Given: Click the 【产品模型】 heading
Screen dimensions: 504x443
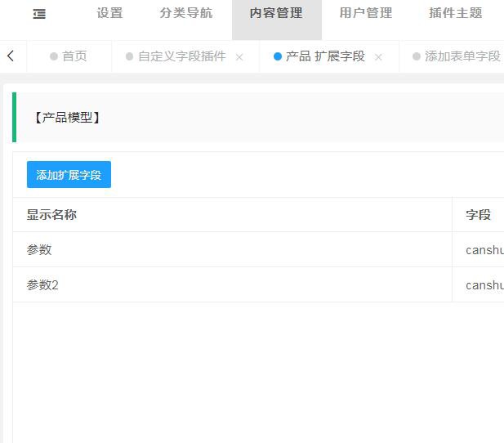Looking at the screenshot, I should click(67, 118).
